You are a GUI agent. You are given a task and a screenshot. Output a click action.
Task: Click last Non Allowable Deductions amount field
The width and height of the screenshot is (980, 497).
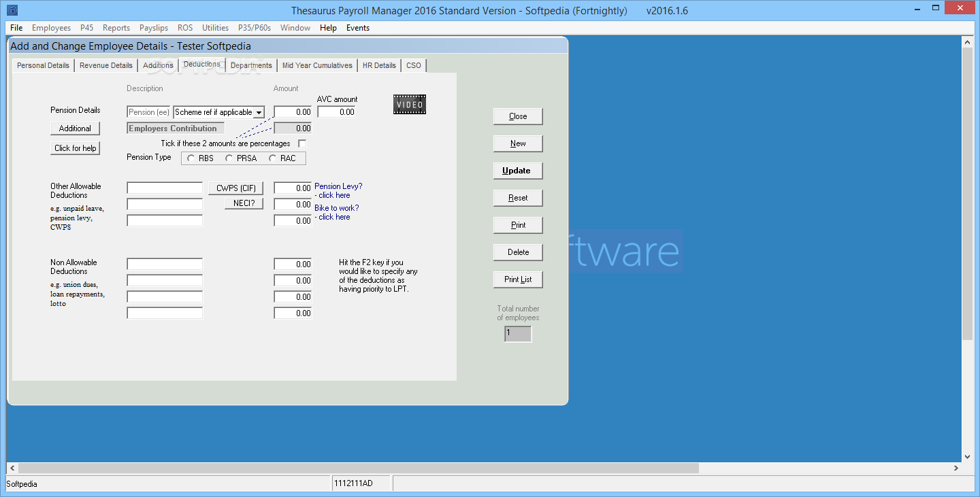(x=293, y=313)
